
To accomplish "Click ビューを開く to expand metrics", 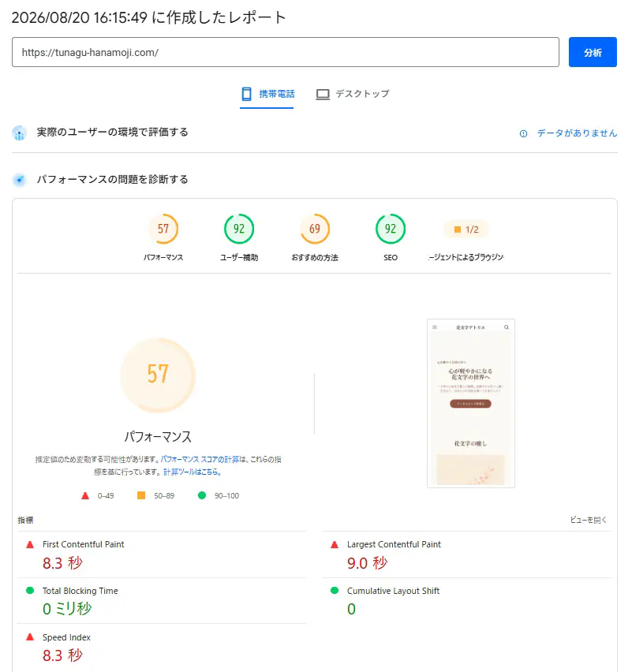I will (589, 520).
